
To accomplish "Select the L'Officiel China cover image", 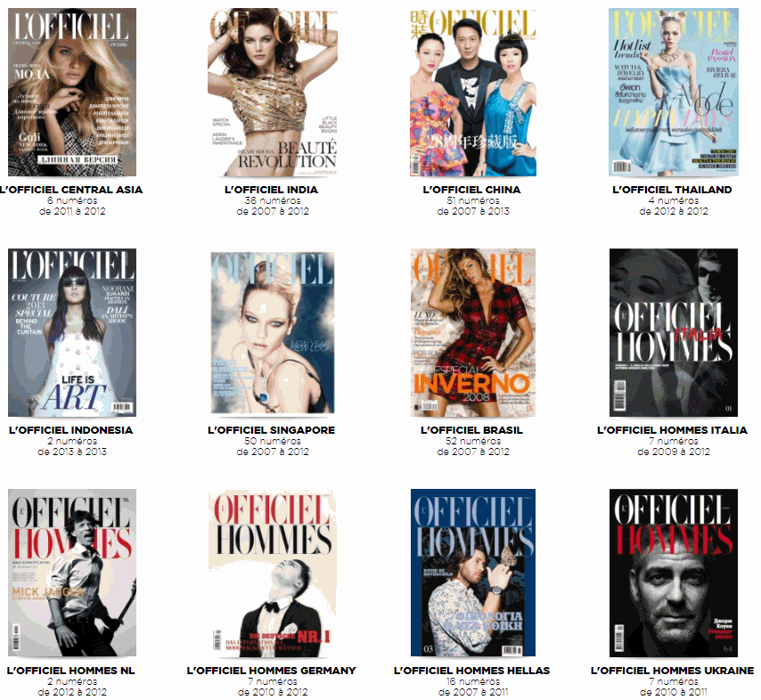I will point(472,93).
